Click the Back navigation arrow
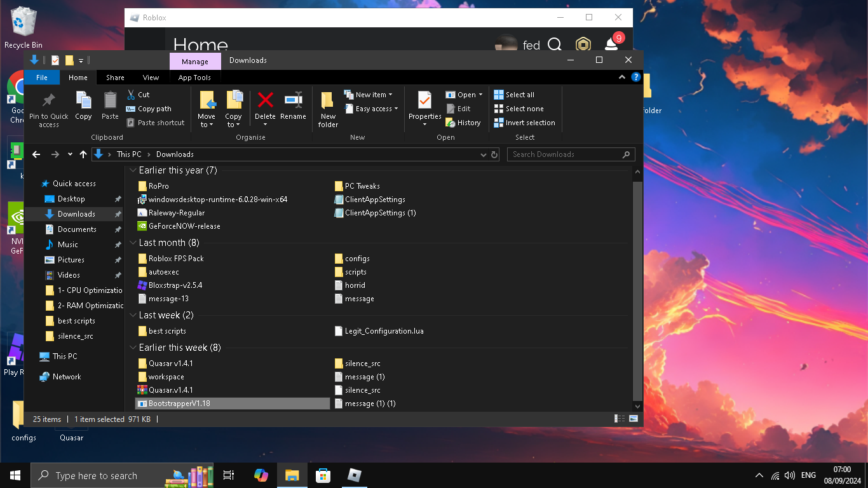This screenshot has width=868, height=488. click(36, 154)
